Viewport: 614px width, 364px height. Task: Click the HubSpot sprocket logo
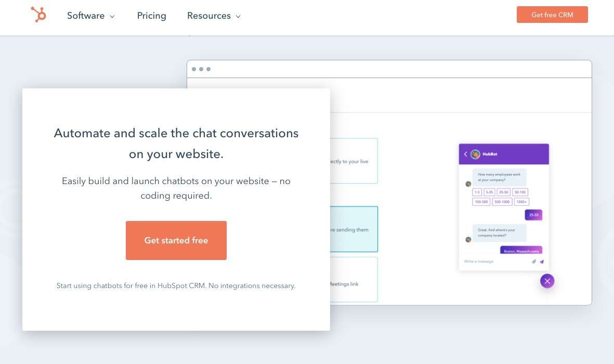point(38,15)
